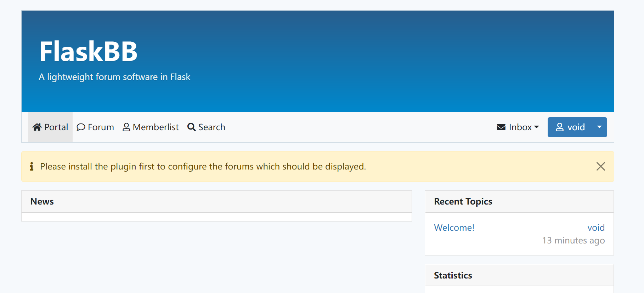Click the Inbox envelope icon
Screen dimensions: 644x293
pos(501,127)
